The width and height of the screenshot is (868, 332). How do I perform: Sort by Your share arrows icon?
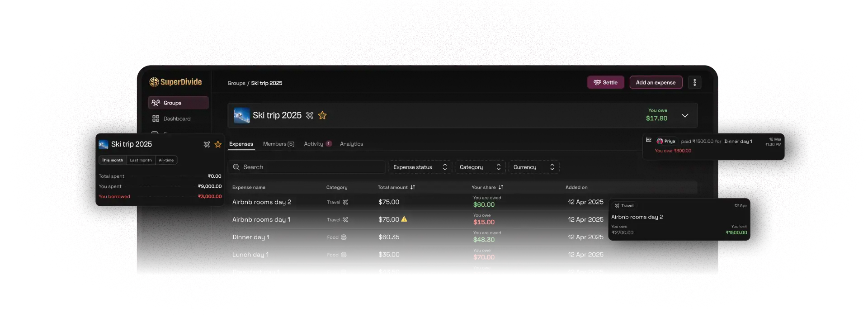pyautogui.click(x=501, y=187)
